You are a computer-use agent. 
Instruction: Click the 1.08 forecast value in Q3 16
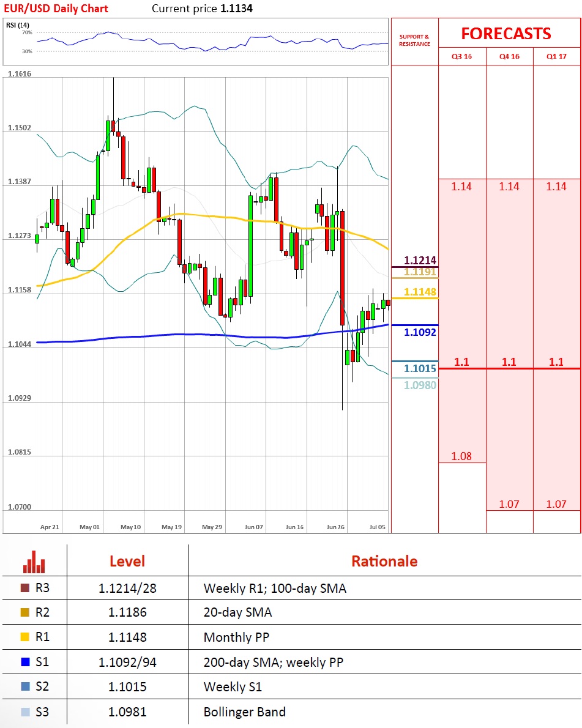coord(461,456)
